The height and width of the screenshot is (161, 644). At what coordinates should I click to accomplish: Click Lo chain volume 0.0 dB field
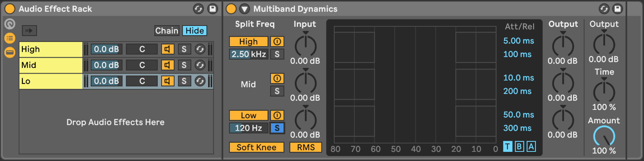click(106, 81)
